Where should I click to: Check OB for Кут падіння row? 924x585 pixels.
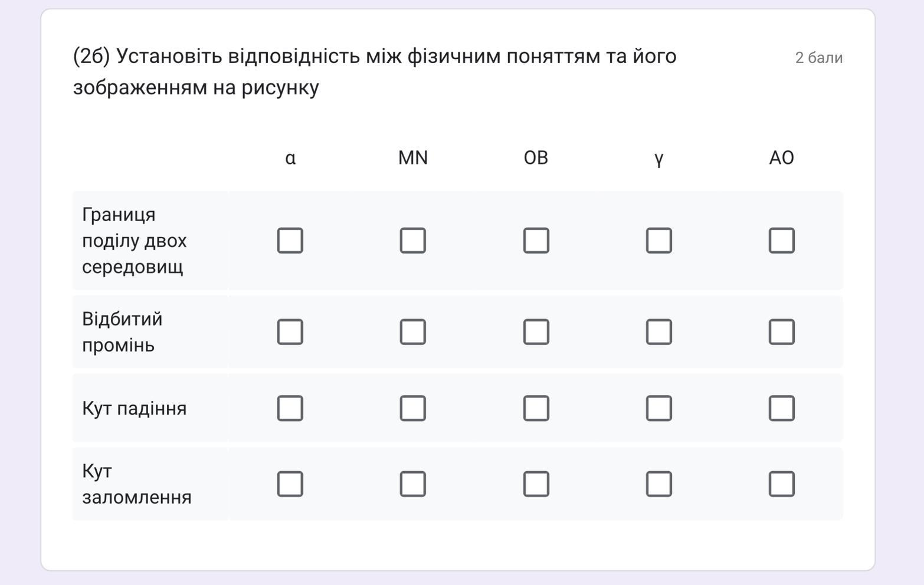pos(536,408)
